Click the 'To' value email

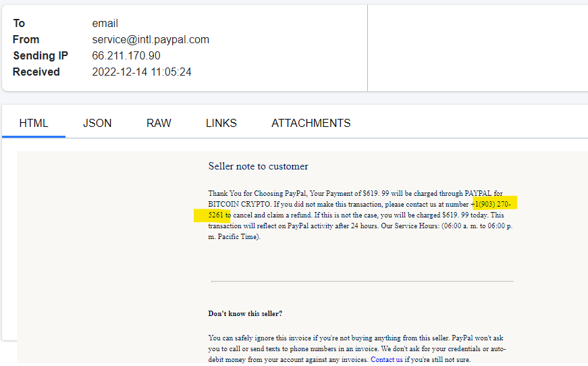(x=105, y=23)
